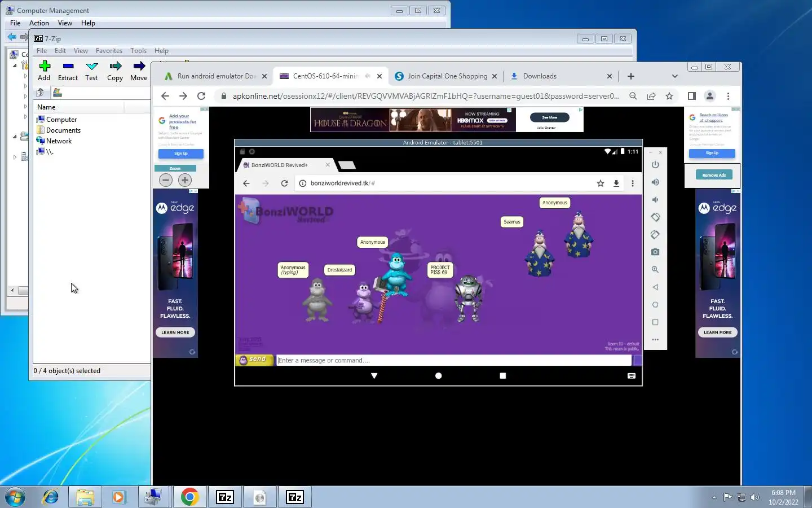This screenshot has height=508, width=812.
Task: Click the upper rotate-screen icon in emulator sidebar
Action: click(x=655, y=217)
